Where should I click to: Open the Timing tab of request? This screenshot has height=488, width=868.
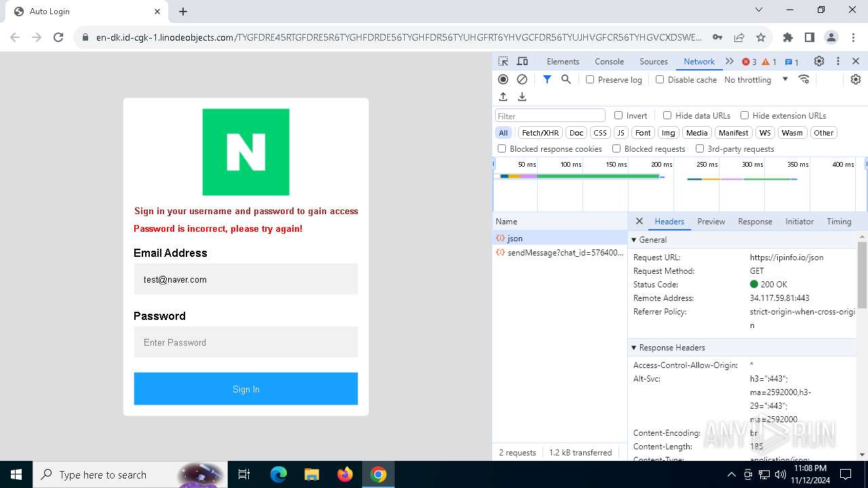(839, 222)
